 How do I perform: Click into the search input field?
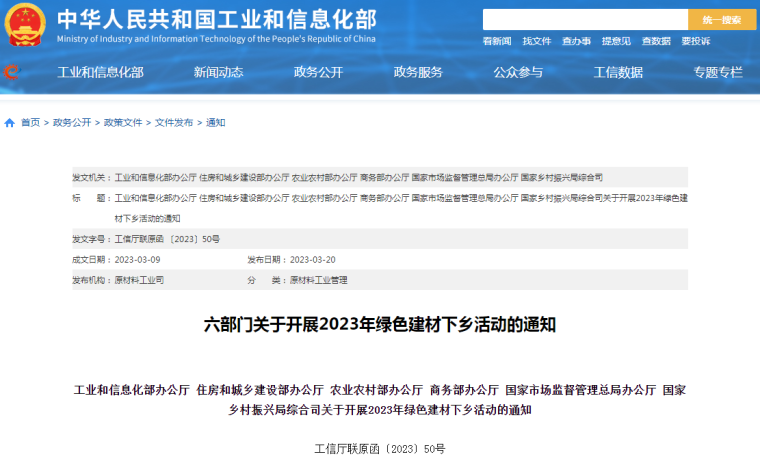584,19
